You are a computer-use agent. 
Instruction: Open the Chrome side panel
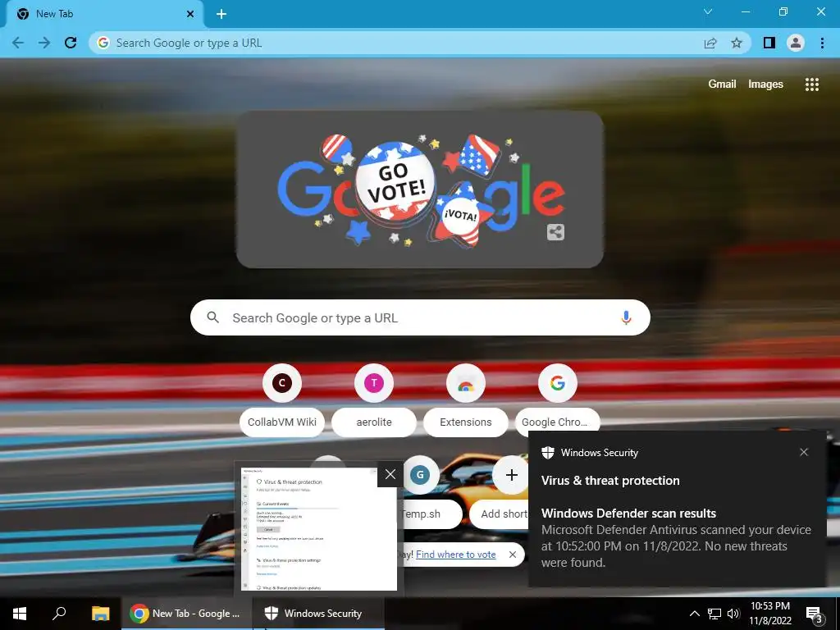tap(769, 43)
